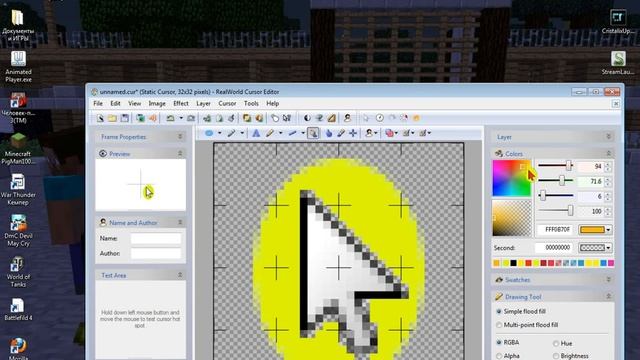Click the hand tag icon in toolbar
This screenshot has width=640, height=360.
coord(275,118)
